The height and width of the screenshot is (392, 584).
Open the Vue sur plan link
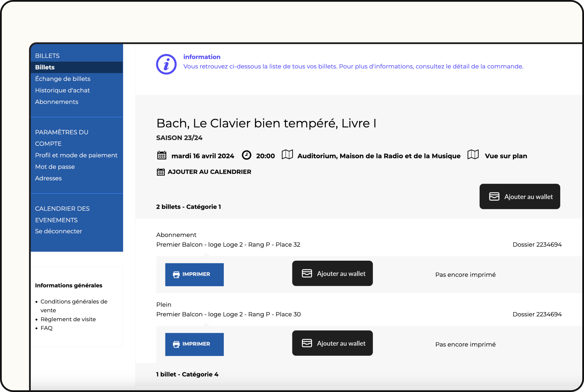(506, 156)
